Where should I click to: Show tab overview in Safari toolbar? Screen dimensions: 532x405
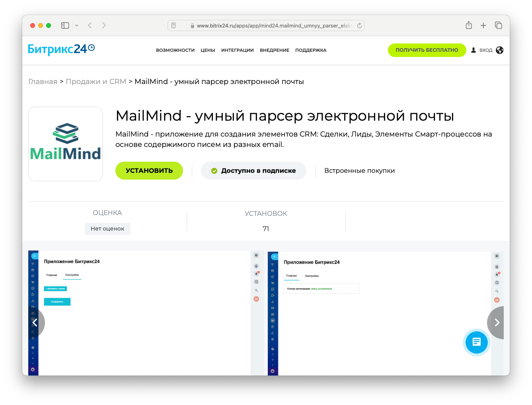point(498,25)
